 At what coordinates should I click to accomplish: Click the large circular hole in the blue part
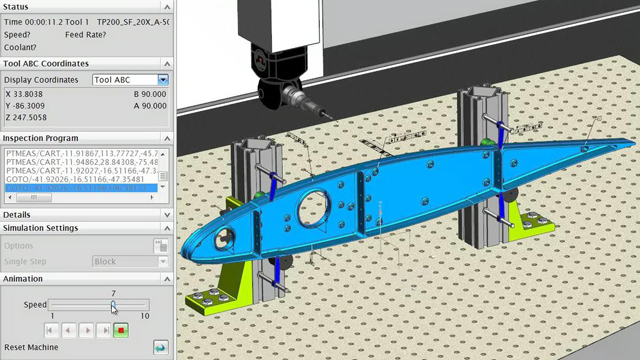[x=315, y=208]
